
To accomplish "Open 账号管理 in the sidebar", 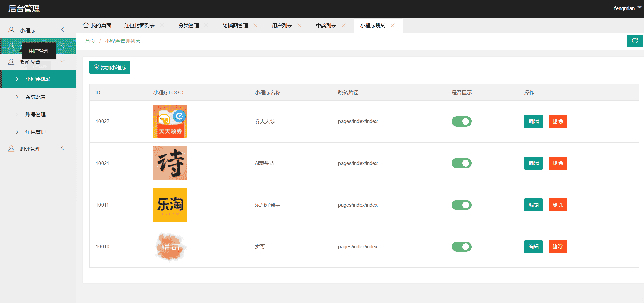I will point(36,115).
